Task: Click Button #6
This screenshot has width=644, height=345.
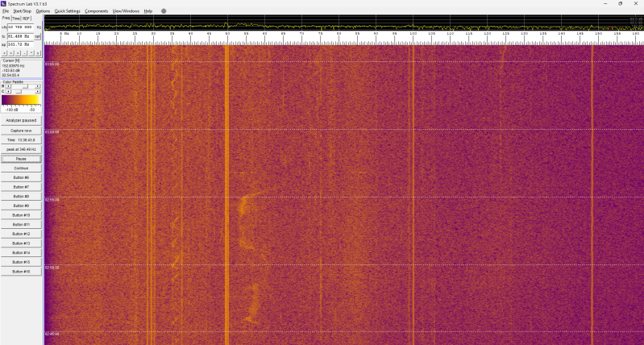Action: (x=21, y=177)
